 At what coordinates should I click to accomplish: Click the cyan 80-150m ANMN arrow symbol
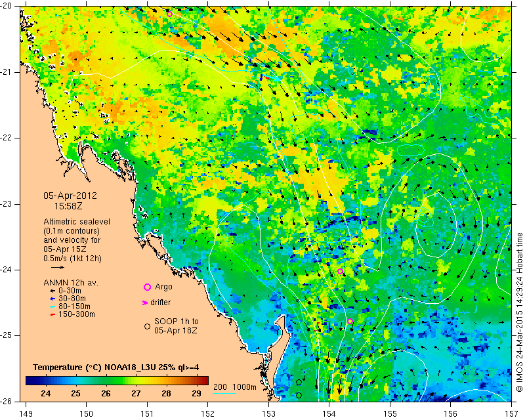point(52,306)
